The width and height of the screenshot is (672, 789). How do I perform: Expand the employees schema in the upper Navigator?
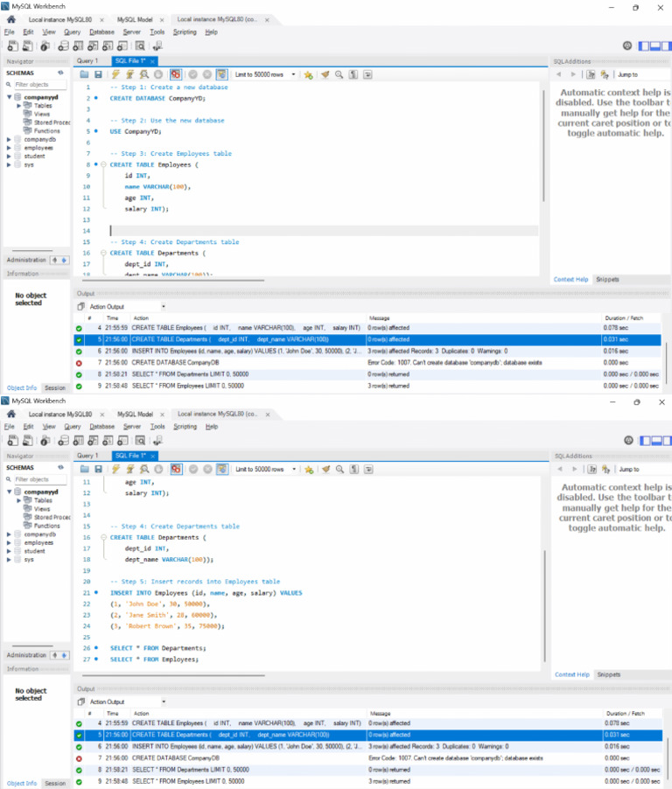click(x=9, y=148)
